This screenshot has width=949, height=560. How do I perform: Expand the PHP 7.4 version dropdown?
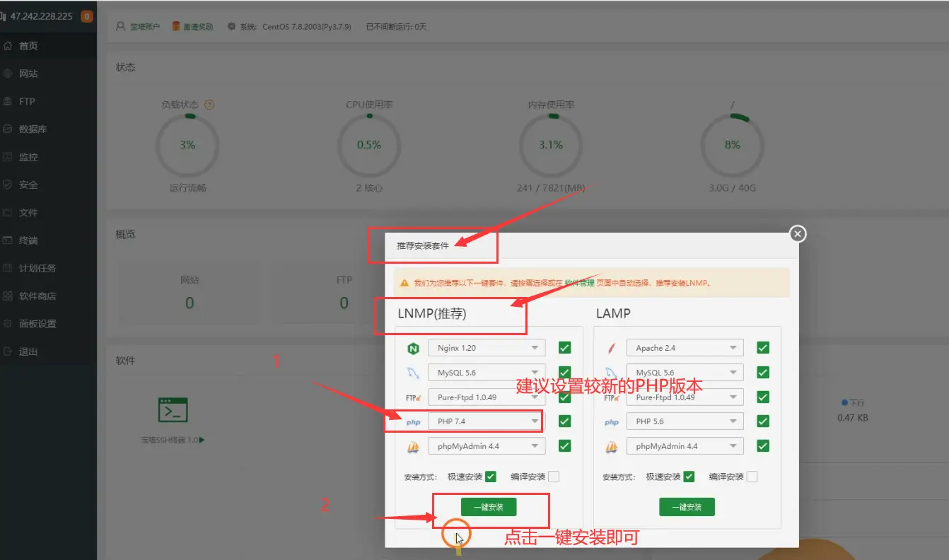[x=487, y=421]
